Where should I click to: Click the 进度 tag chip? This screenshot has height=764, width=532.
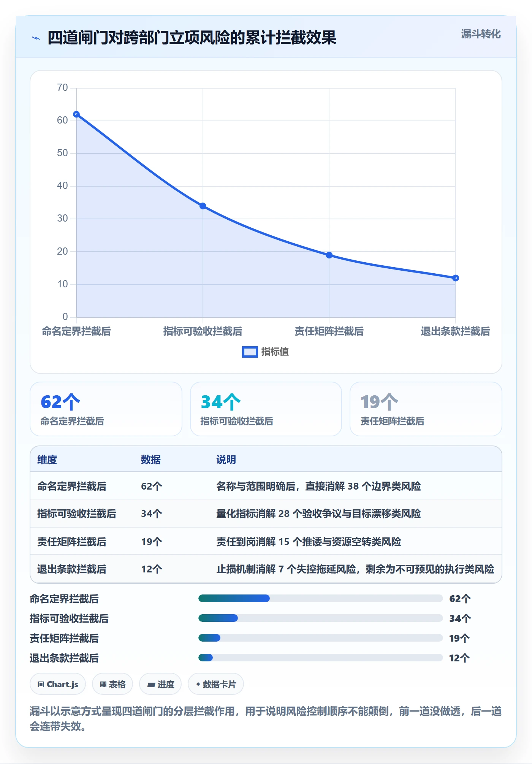click(x=160, y=684)
